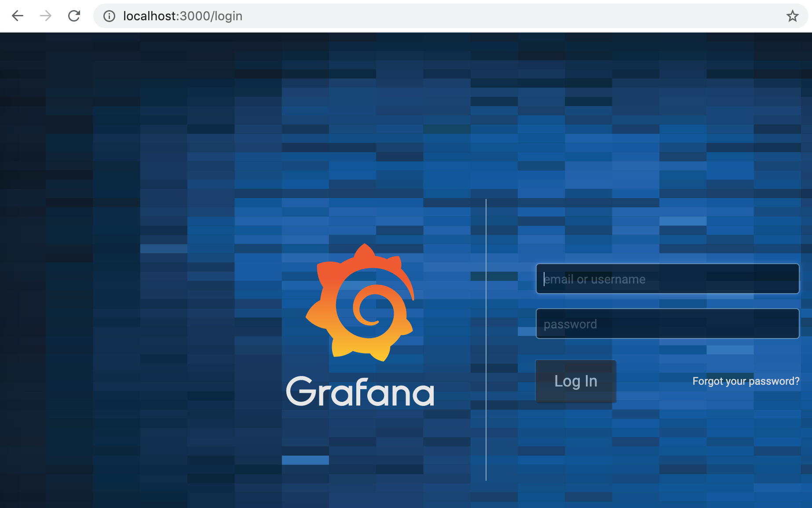The width and height of the screenshot is (812, 508).
Task: Click the localhost:3000/login URL text
Action: (x=183, y=16)
